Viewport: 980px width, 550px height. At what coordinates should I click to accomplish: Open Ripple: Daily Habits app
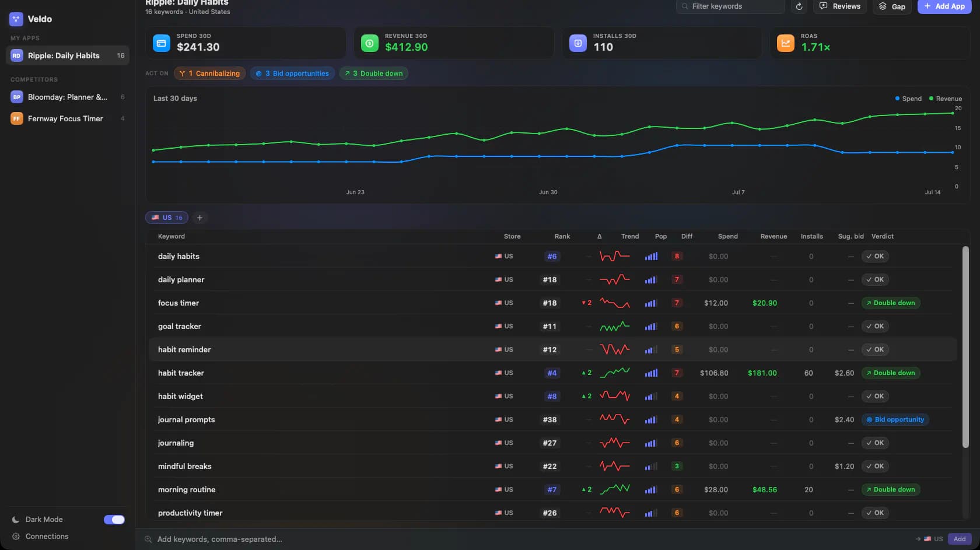(68, 56)
